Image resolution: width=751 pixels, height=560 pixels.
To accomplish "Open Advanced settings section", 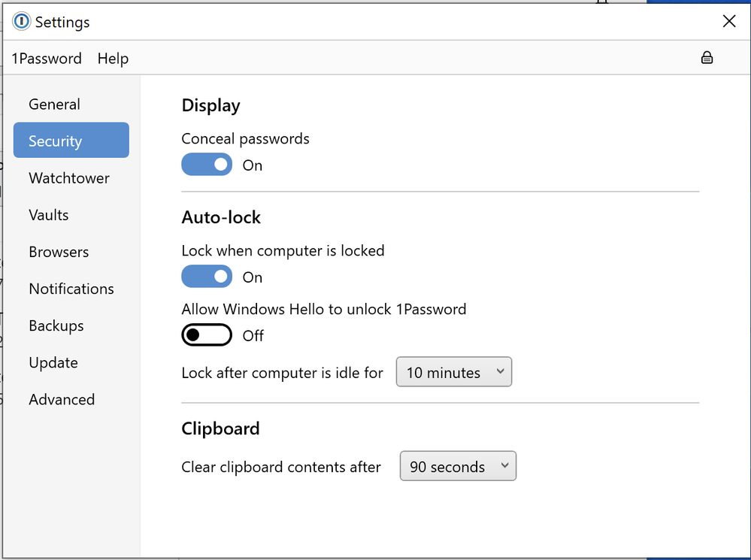I will click(x=62, y=399).
